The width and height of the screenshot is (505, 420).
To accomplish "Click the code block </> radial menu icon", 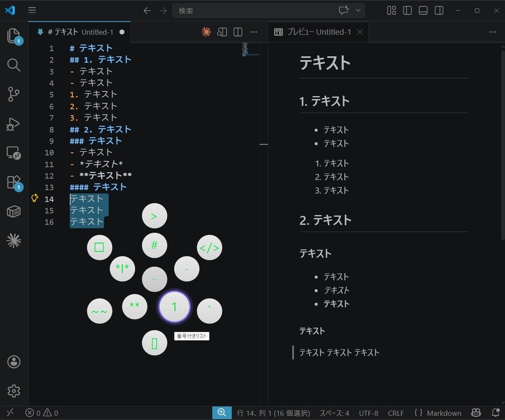I will (x=209, y=247).
